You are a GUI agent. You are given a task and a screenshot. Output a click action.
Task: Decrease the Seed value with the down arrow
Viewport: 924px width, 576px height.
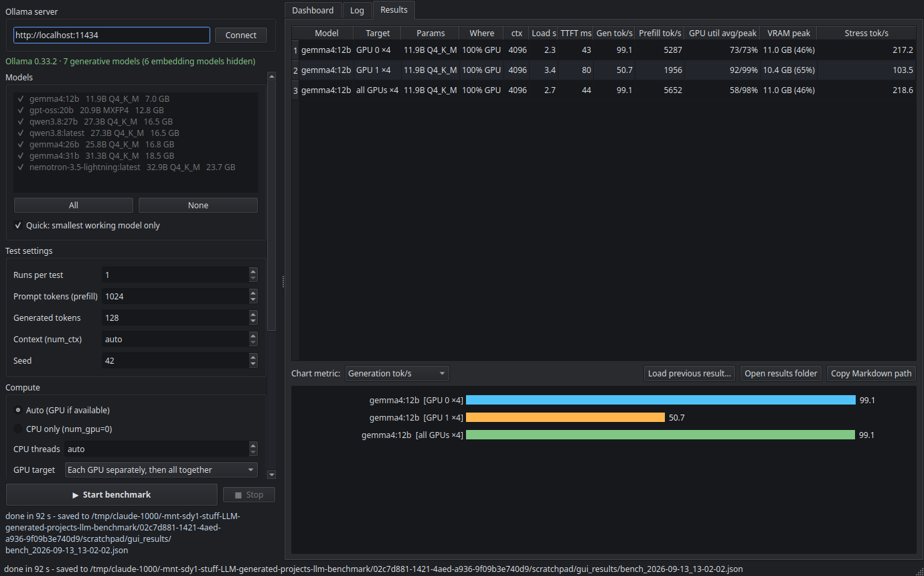pos(252,364)
